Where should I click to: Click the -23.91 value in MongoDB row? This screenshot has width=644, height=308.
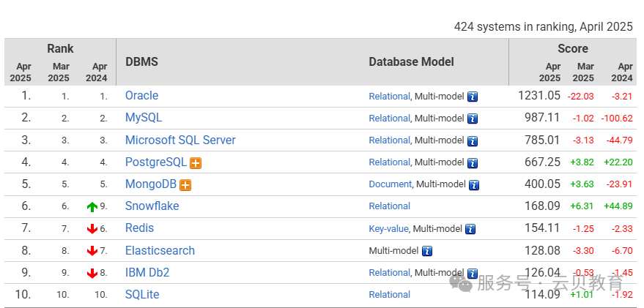pos(619,184)
